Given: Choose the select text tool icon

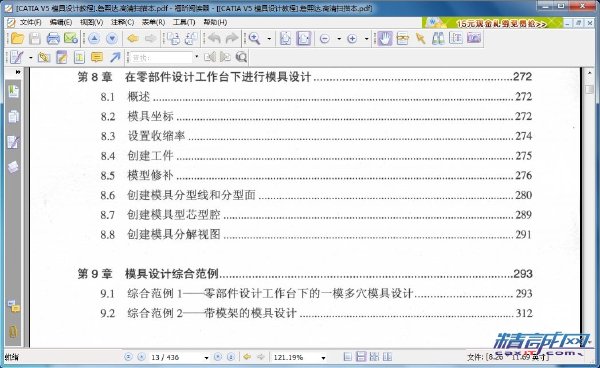Looking at the screenshot, I should click(403, 39).
